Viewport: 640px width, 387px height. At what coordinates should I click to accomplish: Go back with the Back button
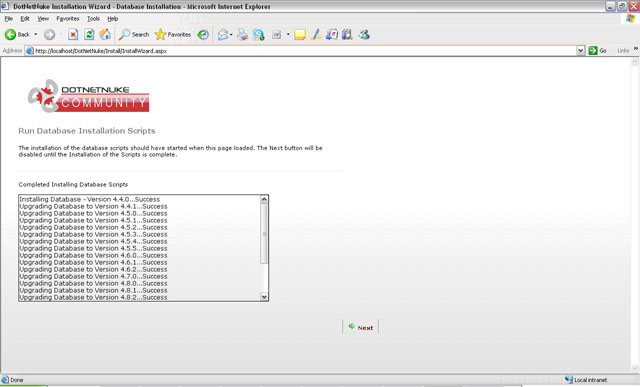click(17, 35)
